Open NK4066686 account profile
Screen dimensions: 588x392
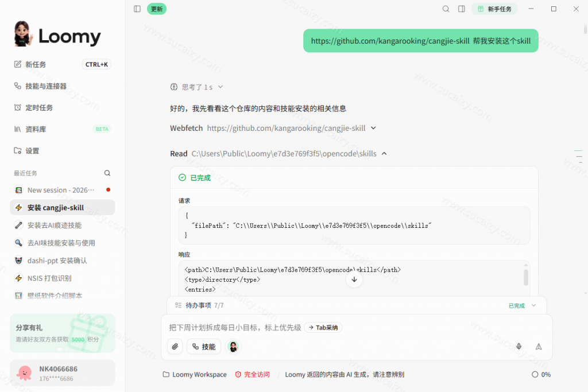62,373
